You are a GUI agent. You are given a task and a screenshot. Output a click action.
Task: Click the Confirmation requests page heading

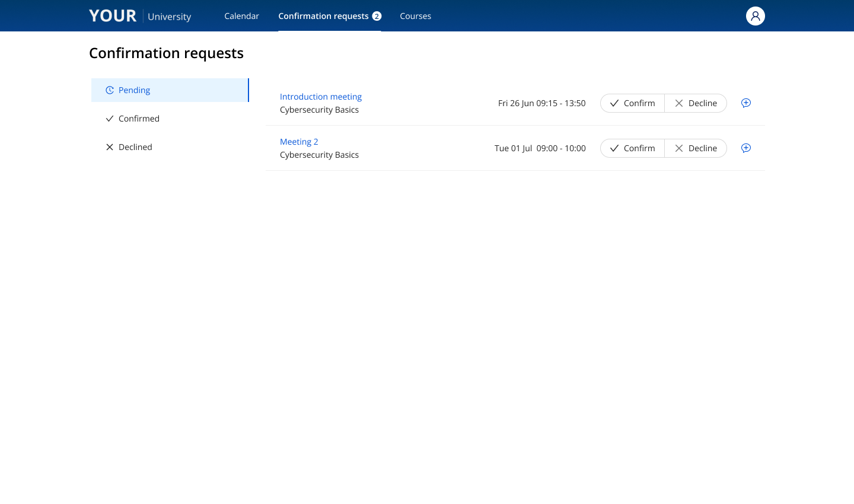click(166, 53)
